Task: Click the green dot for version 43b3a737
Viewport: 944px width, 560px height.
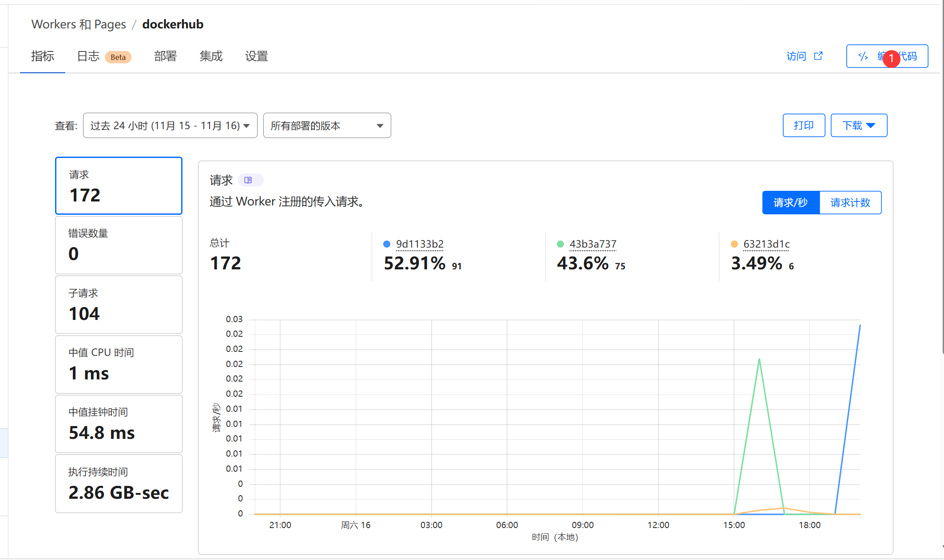Action: (x=560, y=244)
